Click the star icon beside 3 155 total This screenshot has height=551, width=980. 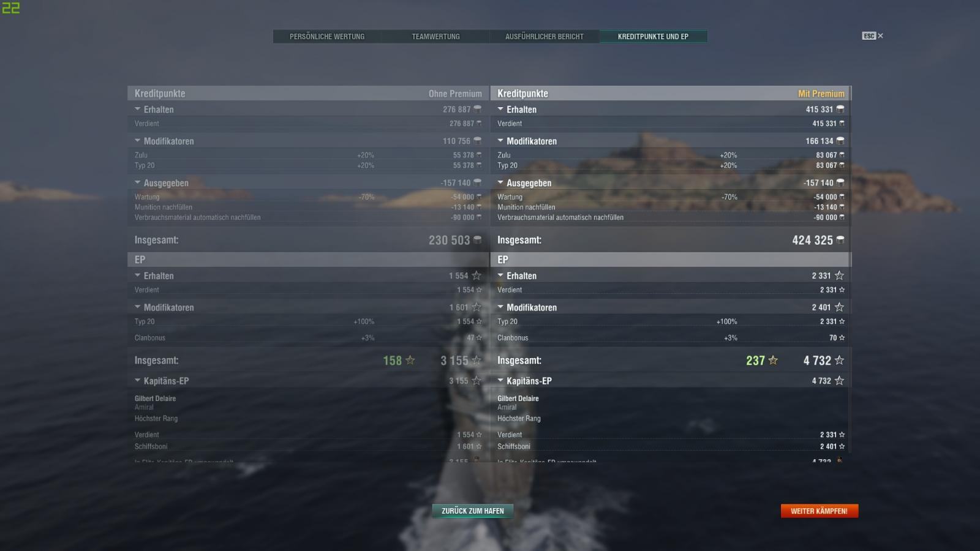(477, 361)
